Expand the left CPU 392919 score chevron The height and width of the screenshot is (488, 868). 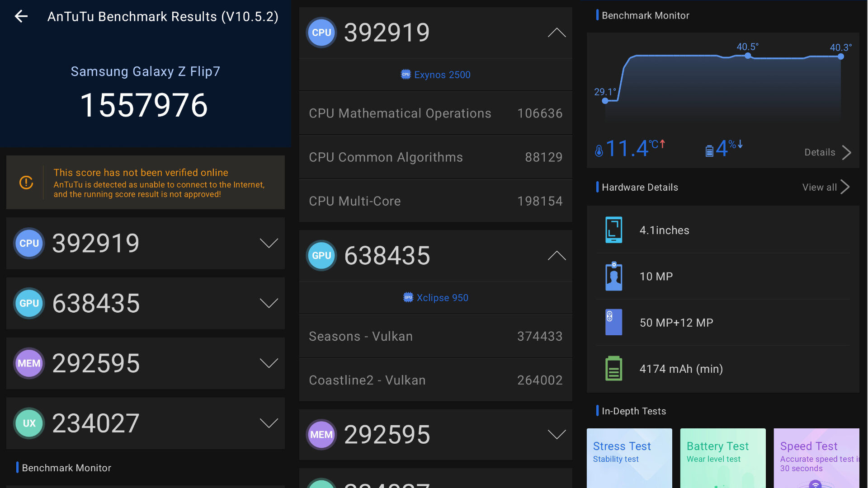[269, 243]
